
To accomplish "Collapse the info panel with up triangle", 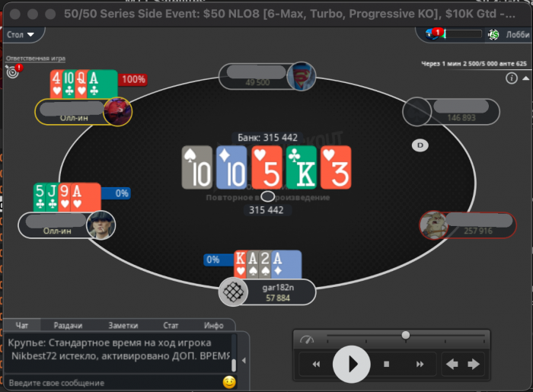I will (x=525, y=78).
